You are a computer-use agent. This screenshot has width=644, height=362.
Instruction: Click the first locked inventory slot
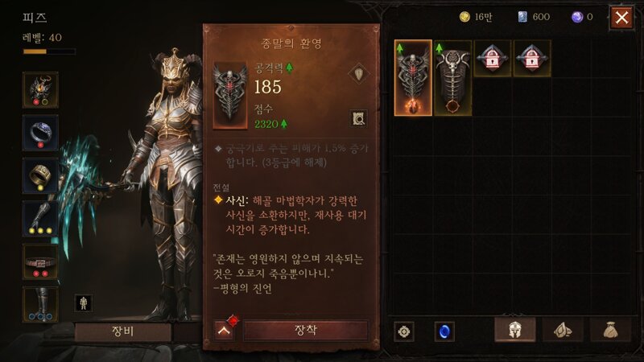pyautogui.click(x=492, y=59)
